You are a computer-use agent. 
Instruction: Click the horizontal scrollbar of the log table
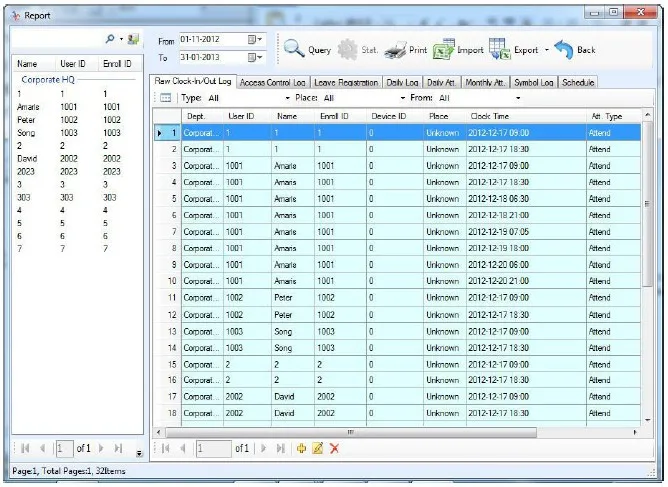(351, 432)
